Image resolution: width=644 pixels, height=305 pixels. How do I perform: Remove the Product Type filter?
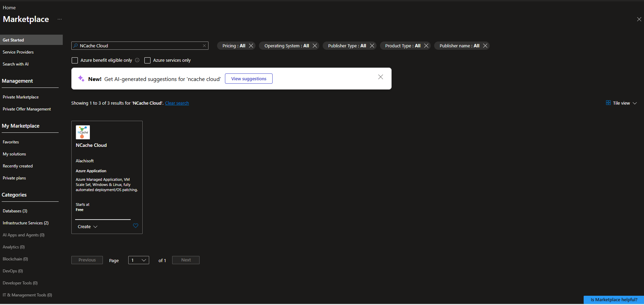click(426, 46)
